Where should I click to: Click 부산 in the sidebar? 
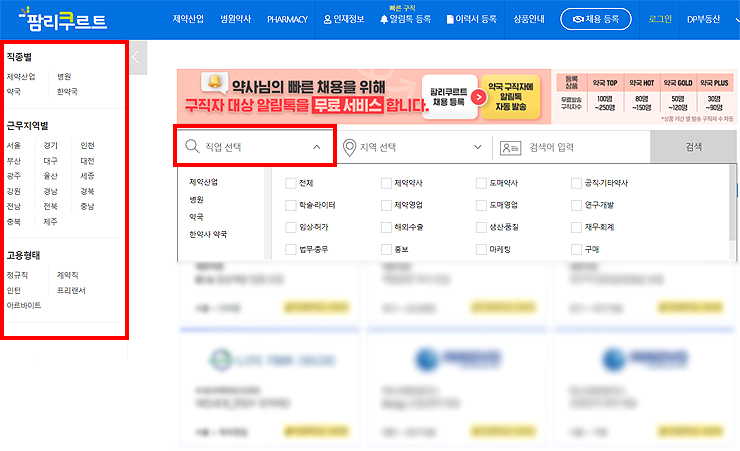click(14, 161)
